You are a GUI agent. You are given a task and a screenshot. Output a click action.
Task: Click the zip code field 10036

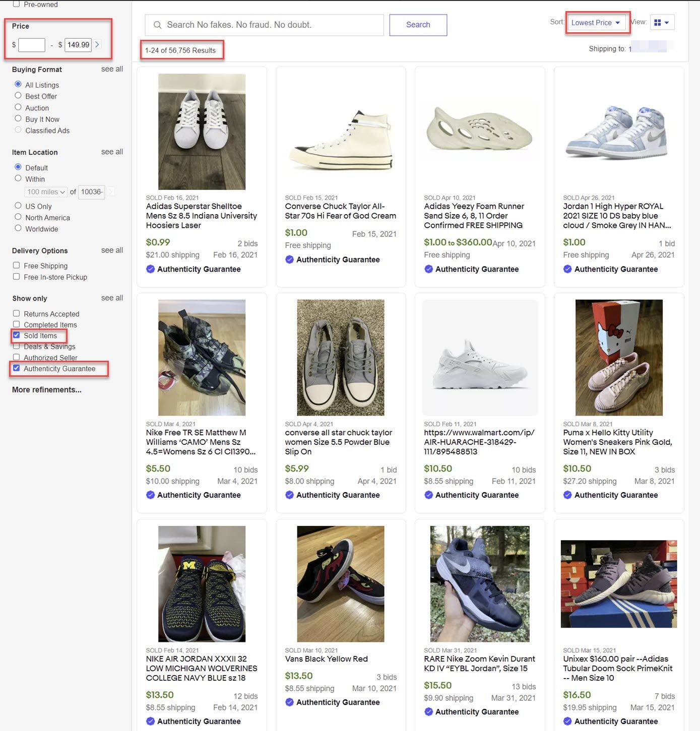[x=92, y=192]
